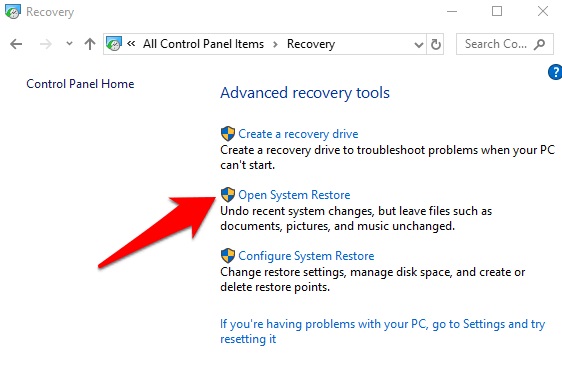
Task: Open Configure System Restore
Action: [x=306, y=256]
